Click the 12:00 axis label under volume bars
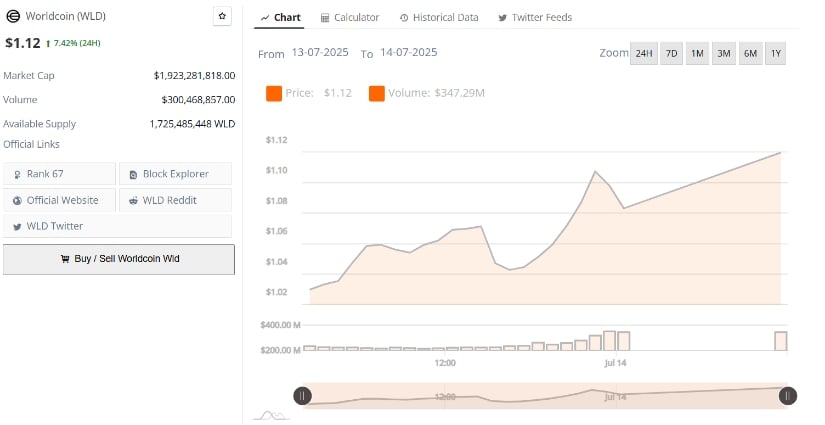Screen dimensions: 825x425 click(x=445, y=363)
